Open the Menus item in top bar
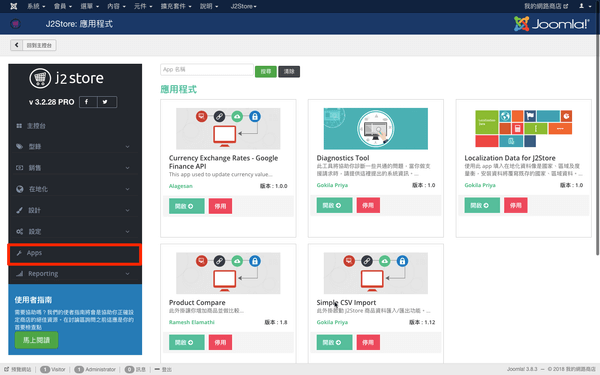The width and height of the screenshot is (600, 375). pos(90,6)
